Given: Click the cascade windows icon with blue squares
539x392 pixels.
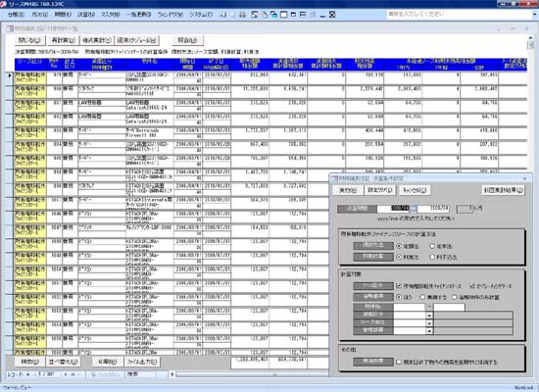Looking at the screenshot, I should (x=273, y=15).
